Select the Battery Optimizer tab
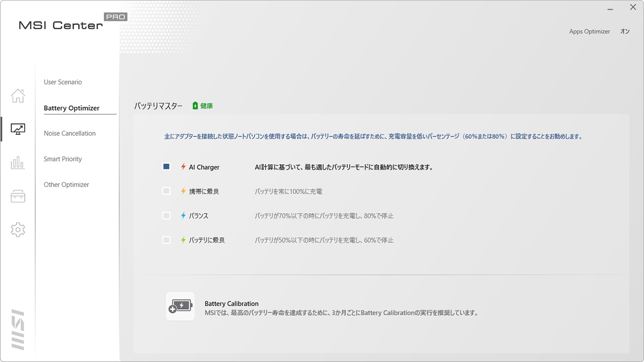 [x=72, y=108]
